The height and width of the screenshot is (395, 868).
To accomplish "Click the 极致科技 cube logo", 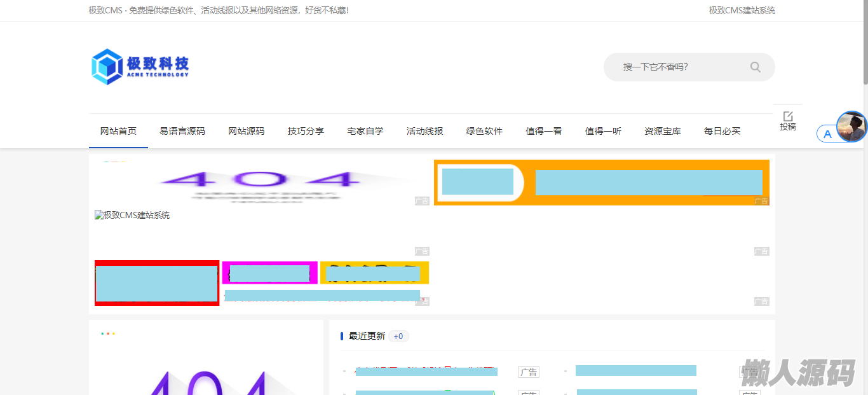I will (107, 67).
